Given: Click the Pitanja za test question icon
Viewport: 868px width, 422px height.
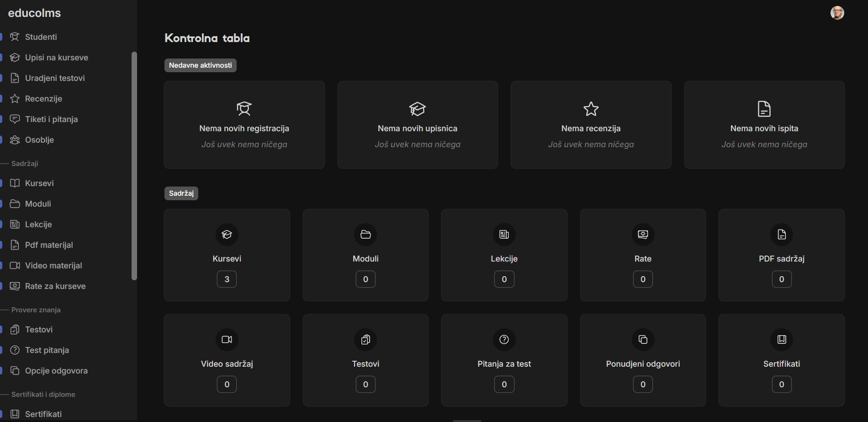Looking at the screenshot, I should point(504,340).
